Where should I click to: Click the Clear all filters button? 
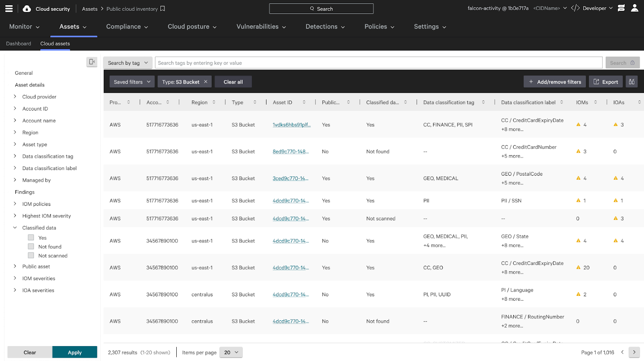click(233, 82)
